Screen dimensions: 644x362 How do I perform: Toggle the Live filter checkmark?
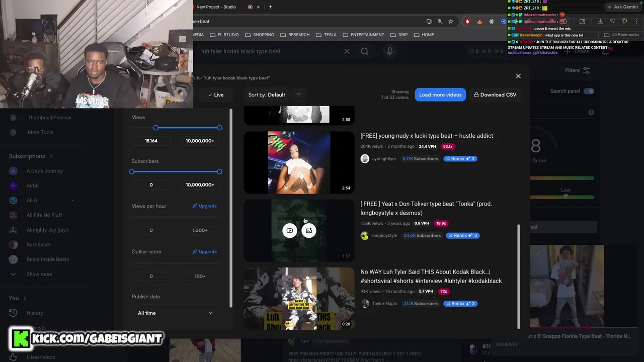click(216, 95)
